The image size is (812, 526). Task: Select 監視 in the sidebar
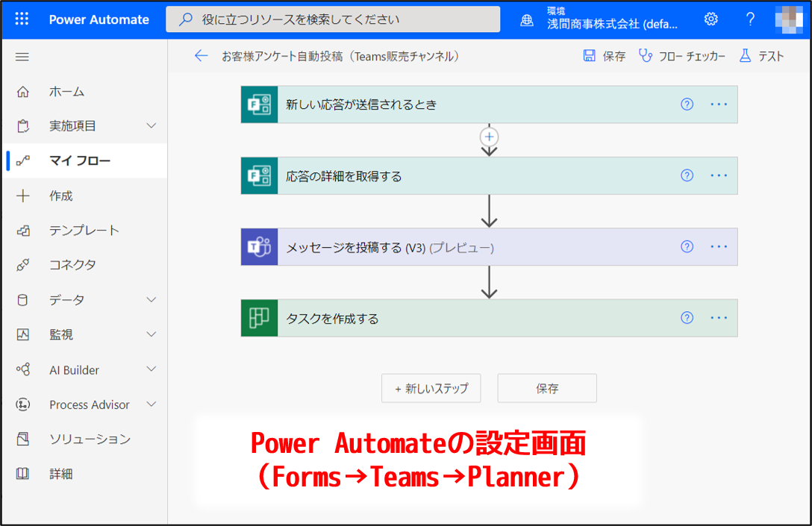(x=61, y=334)
